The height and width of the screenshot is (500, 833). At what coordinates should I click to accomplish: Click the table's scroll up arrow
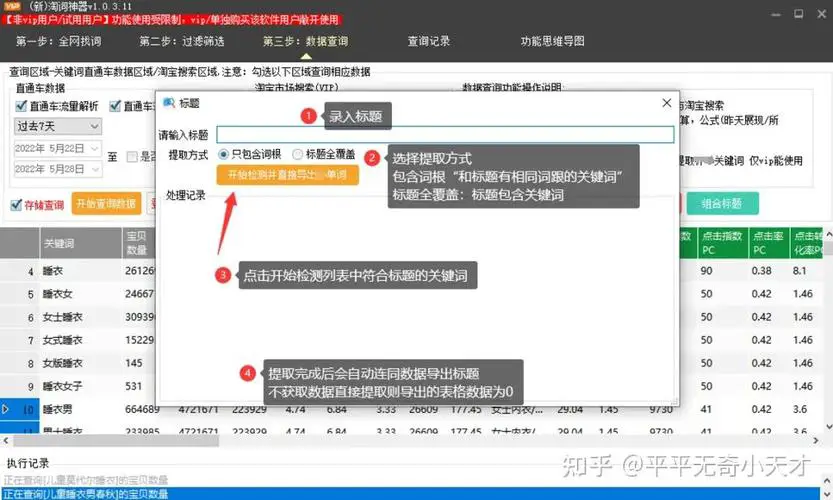(x=828, y=234)
